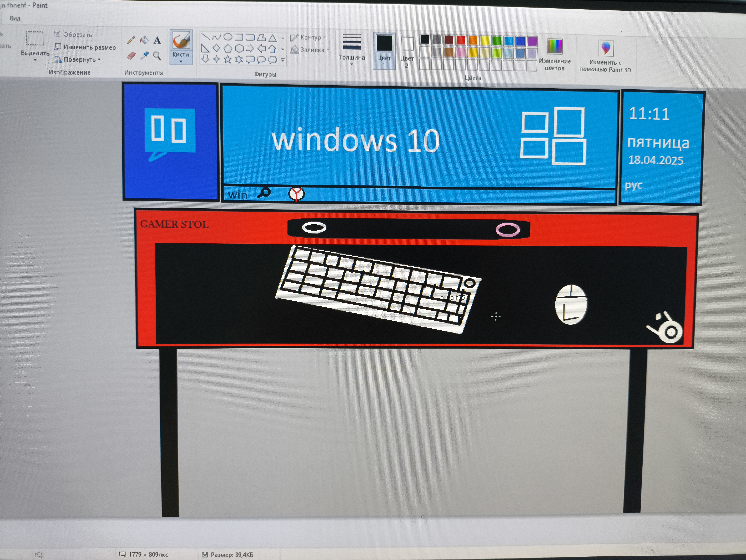Choose the Diamond shape
This screenshot has height=560, width=746.
(217, 48)
